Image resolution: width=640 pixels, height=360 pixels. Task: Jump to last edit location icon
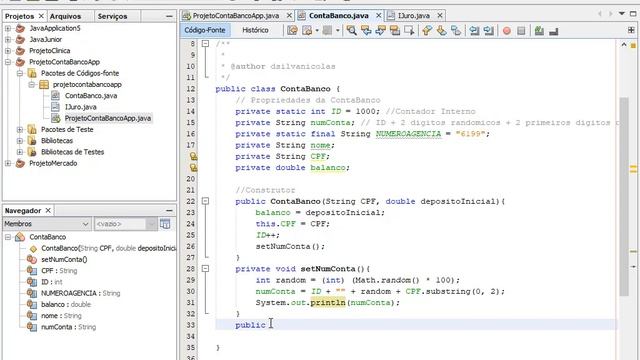[x=292, y=31]
